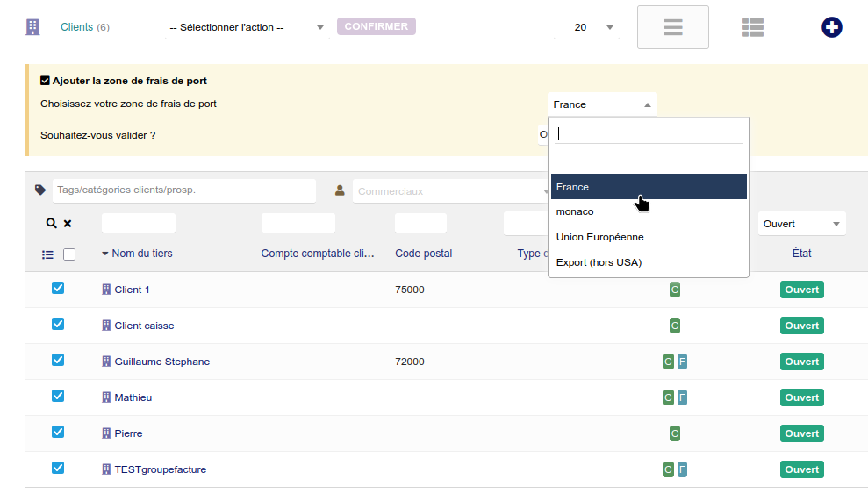Click the magnifier search icon

tap(51, 224)
